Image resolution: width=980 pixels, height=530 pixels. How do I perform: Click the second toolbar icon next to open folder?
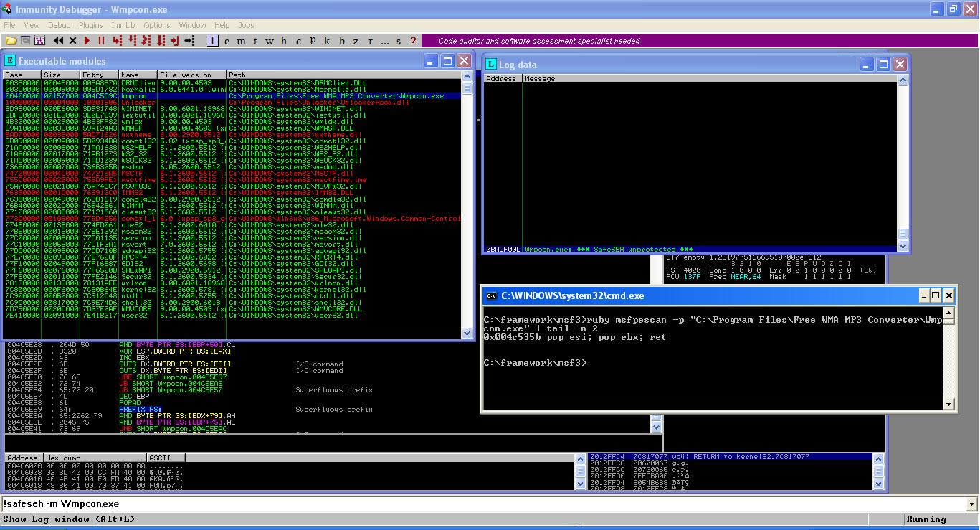point(25,41)
